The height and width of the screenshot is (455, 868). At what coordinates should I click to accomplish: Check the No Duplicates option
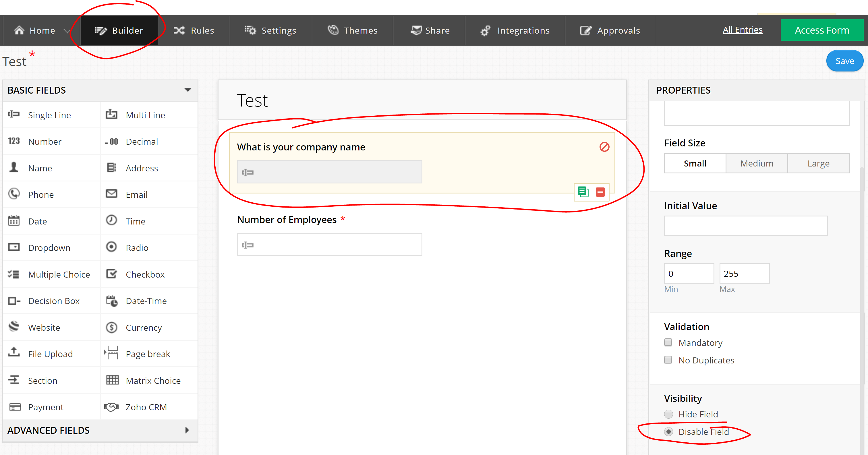click(x=668, y=360)
